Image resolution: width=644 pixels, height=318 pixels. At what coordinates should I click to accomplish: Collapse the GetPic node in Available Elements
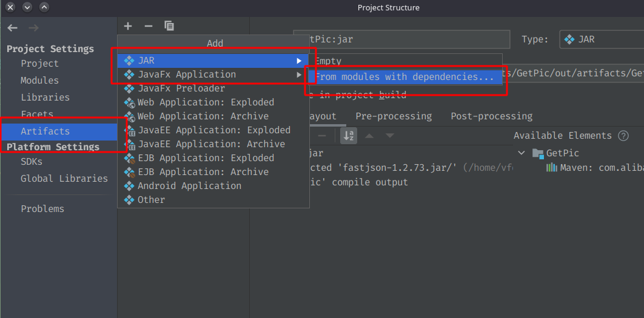tap(522, 153)
